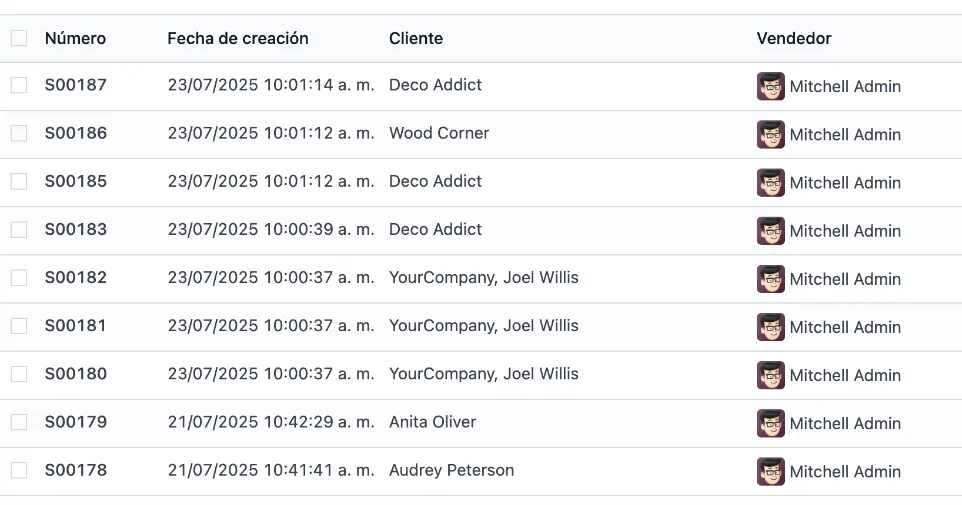962x505 pixels.
Task: Sort by the Fecha de creación header
Action: click(237, 38)
